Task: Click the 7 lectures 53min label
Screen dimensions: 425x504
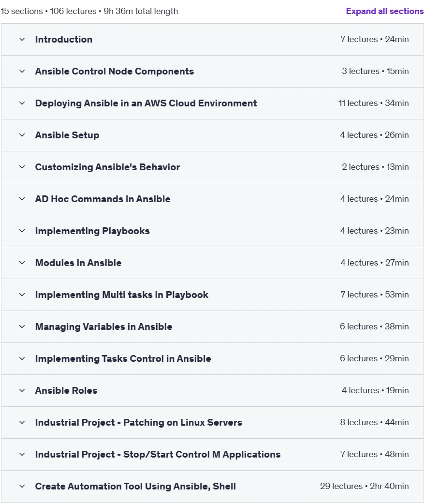Action: 375,295
